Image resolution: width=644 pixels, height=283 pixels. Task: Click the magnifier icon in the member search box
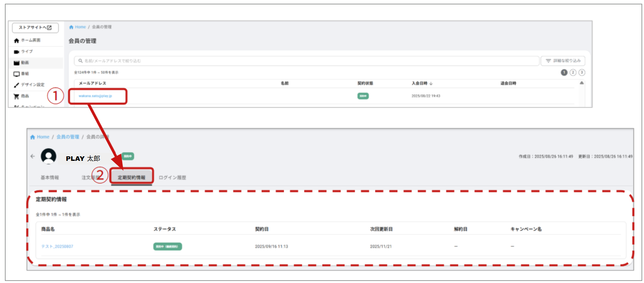[x=80, y=61]
